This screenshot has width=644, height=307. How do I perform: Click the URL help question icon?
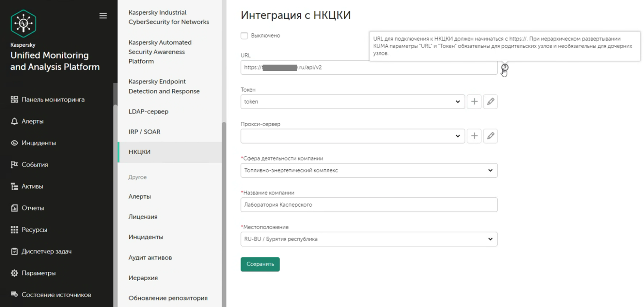(x=505, y=67)
